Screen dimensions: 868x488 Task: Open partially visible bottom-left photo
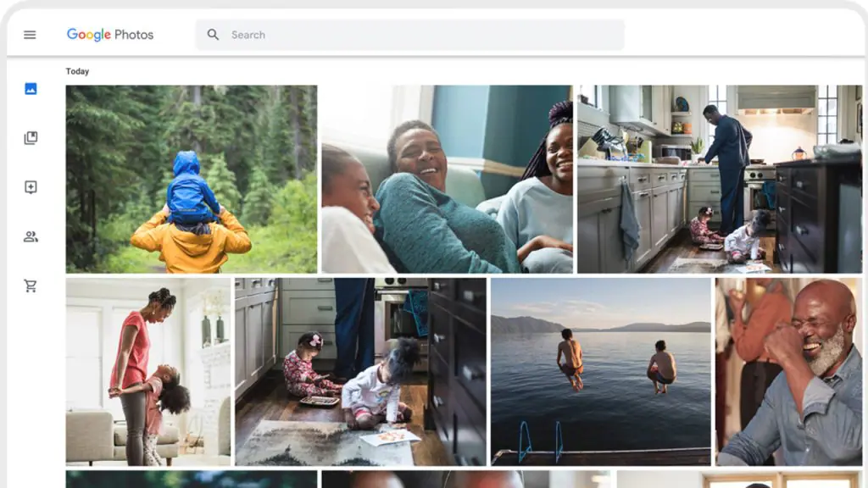point(192,480)
